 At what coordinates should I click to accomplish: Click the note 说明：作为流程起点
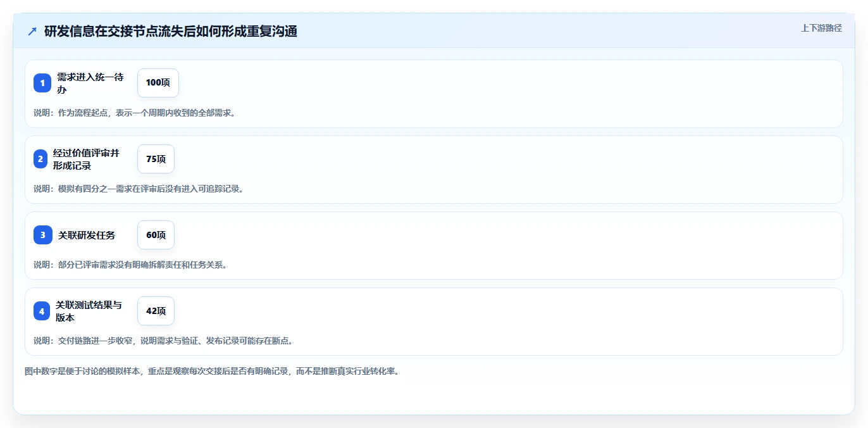pyautogui.click(x=134, y=113)
